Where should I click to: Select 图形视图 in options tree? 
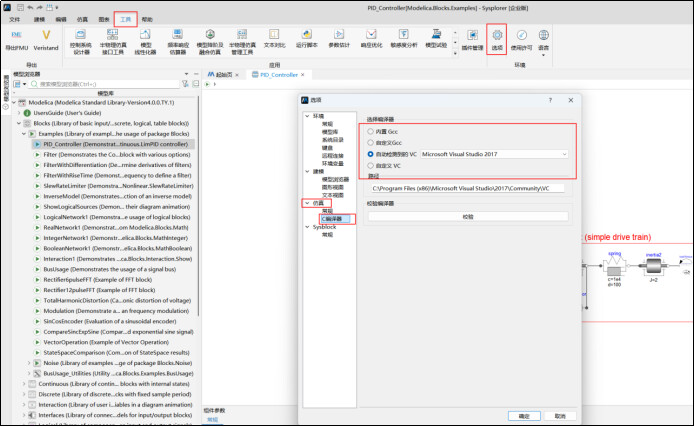tap(332, 188)
